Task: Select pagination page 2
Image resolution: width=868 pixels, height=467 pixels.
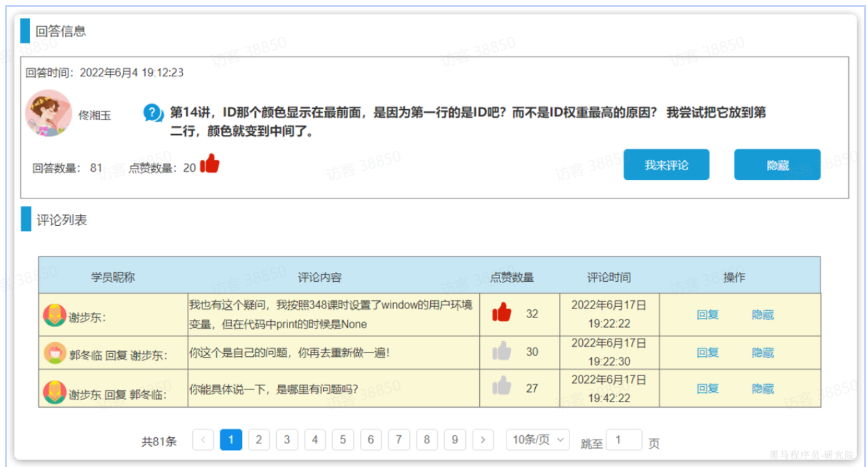Action: tap(259, 440)
